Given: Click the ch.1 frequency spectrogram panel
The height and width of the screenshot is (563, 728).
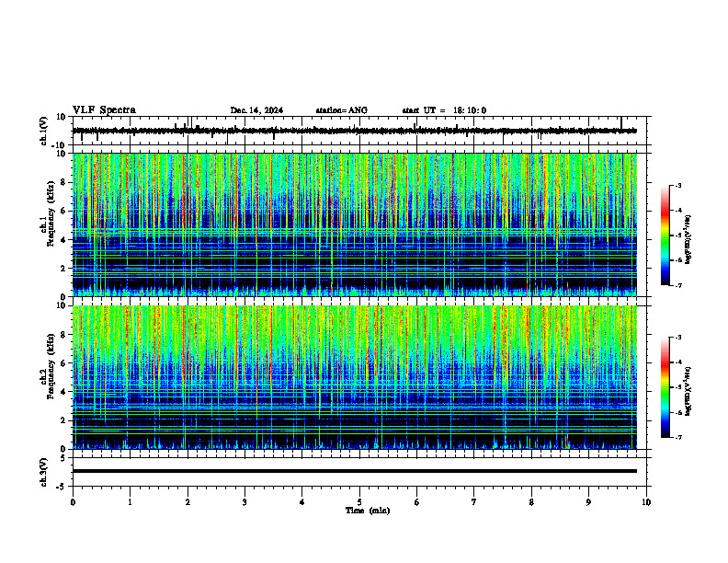Looking at the screenshot, I should (355, 224).
